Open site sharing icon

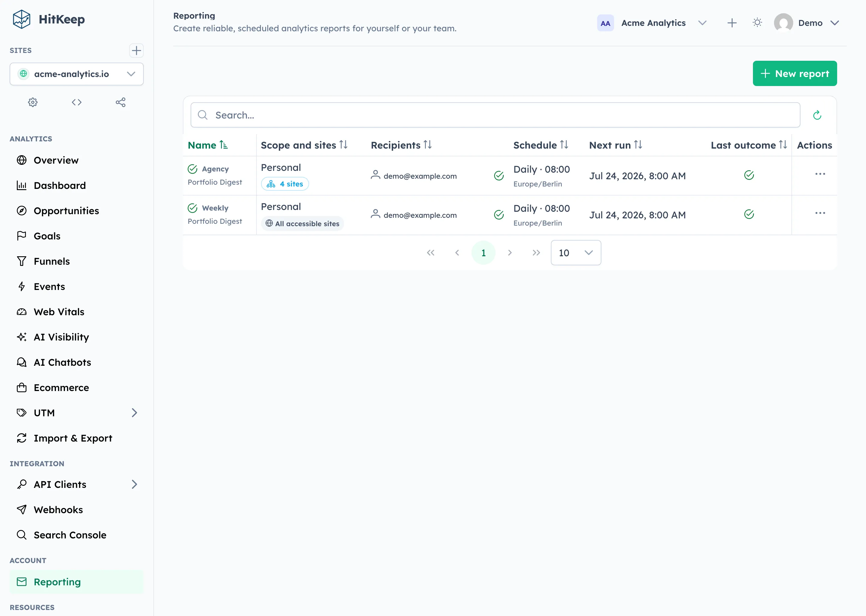pyautogui.click(x=121, y=102)
